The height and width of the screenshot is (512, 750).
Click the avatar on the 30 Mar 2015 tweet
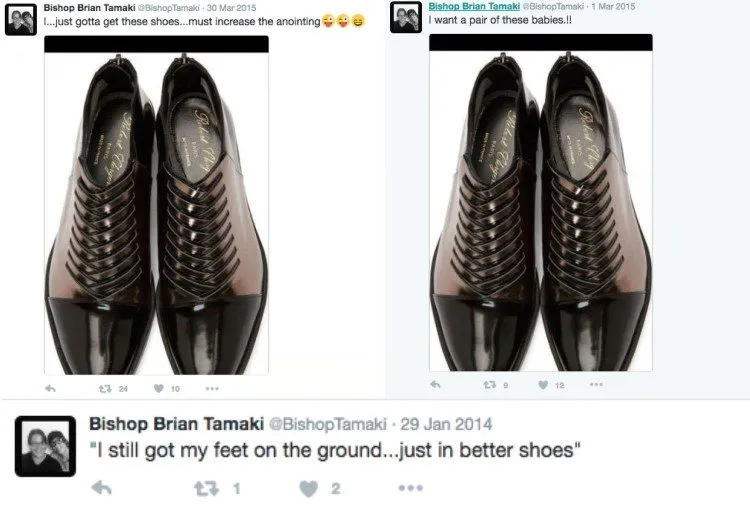[x=21, y=20]
